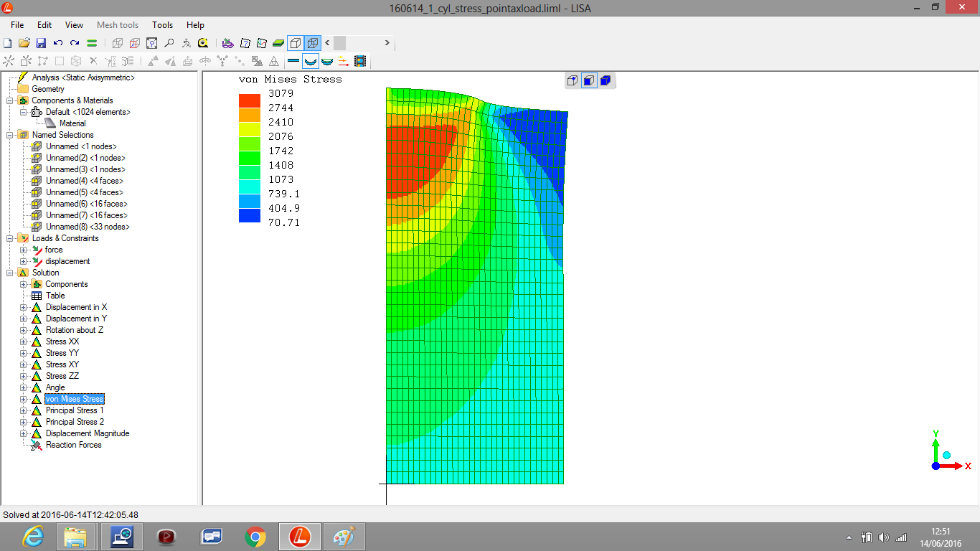Collapse the Named Selections tree branch

click(10, 135)
